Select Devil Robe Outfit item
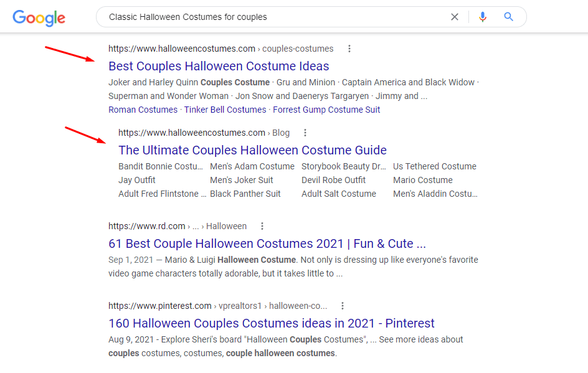The image size is (588, 373). point(333,181)
